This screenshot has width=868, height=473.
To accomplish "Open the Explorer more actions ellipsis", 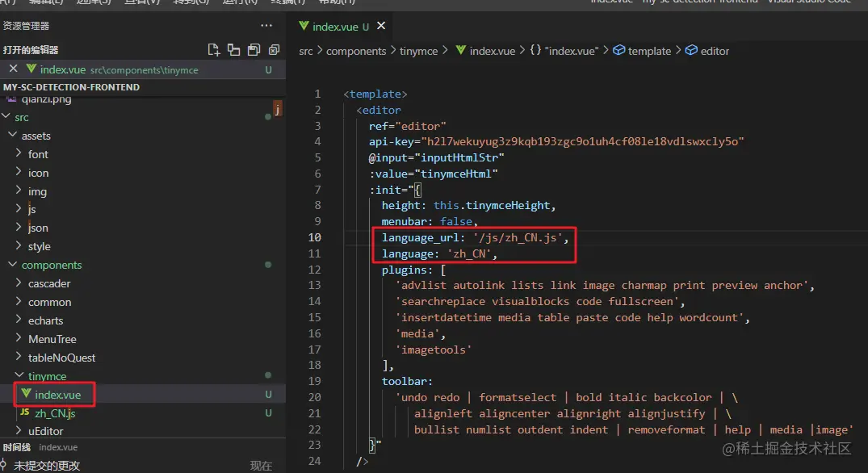I will (x=266, y=26).
